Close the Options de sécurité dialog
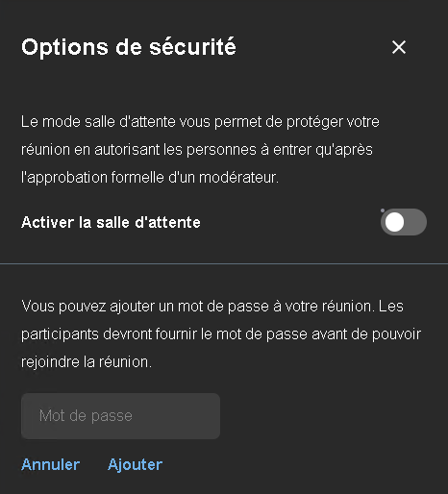 [x=399, y=47]
